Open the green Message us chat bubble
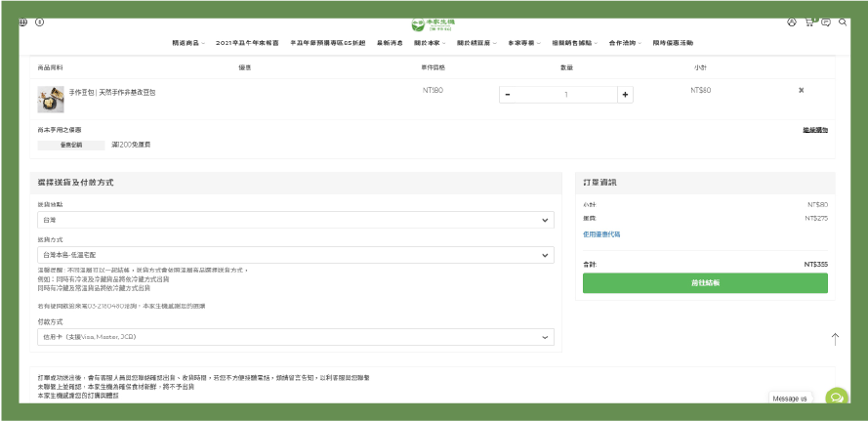Viewport: 868px width, 421px height. coord(836,398)
